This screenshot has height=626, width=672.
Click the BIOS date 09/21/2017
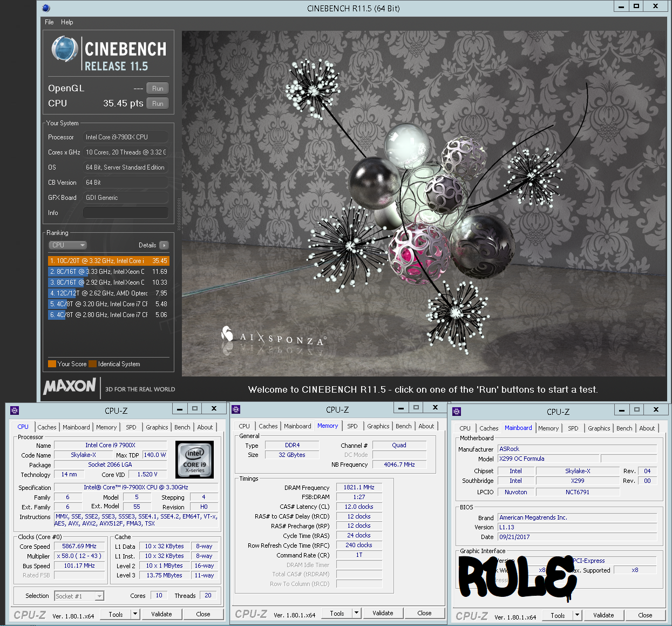tap(578, 537)
